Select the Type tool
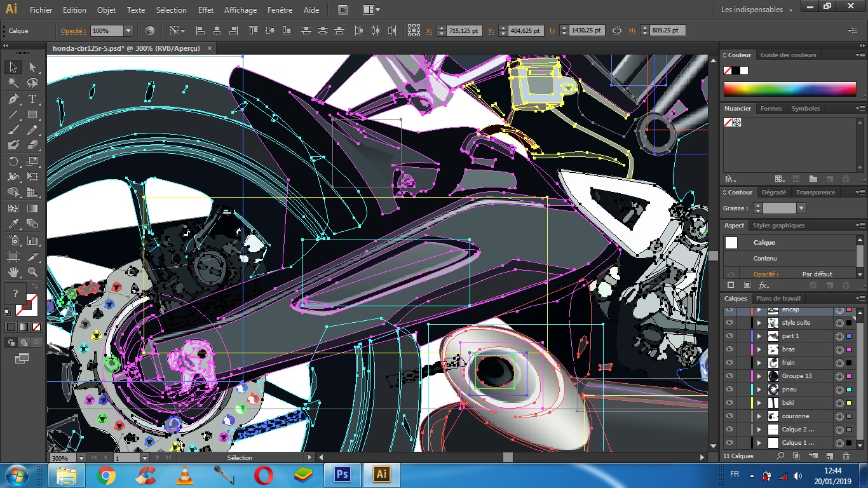The width and height of the screenshot is (868, 488). point(32,99)
